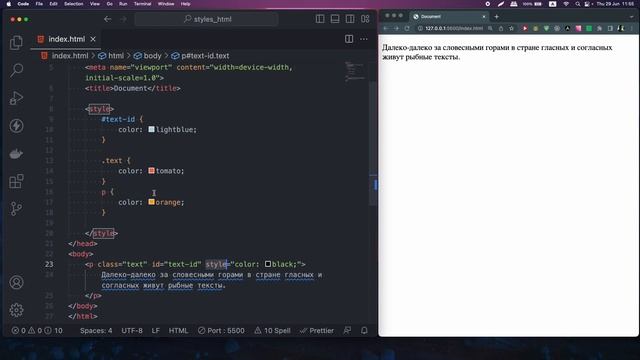Go forward with editor navigation arrow
Viewport: 640px width, 360px height.
(x=123, y=19)
